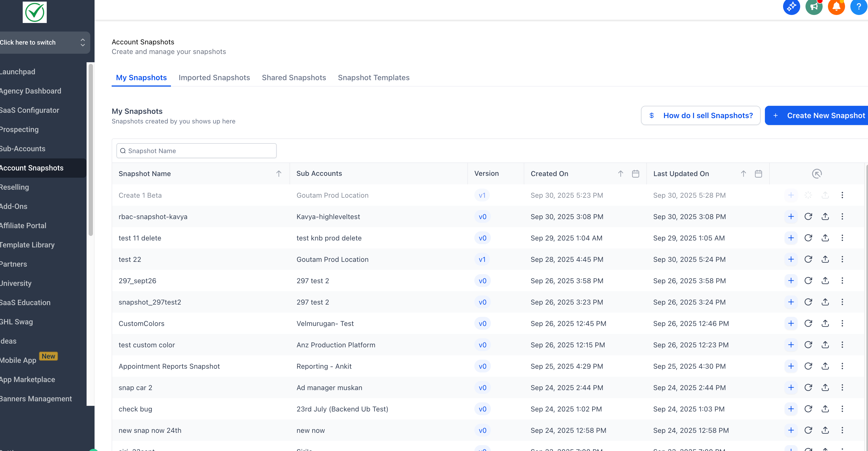Image resolution: width=868 pixels, height=451 pixels.
Task: Toggle the Snapshot Name sort order
Action: point(279,174)
